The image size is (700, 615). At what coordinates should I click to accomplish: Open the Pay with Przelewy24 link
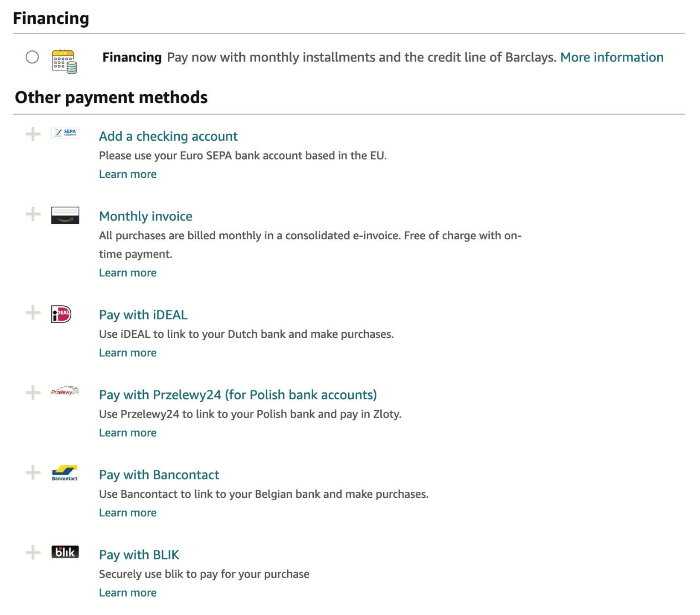238,395
